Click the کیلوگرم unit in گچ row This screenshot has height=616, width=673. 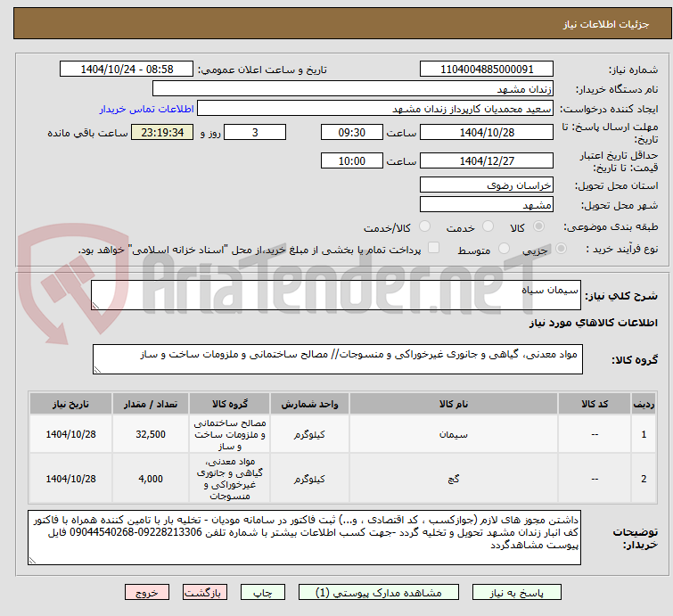(x=309, y=479)
